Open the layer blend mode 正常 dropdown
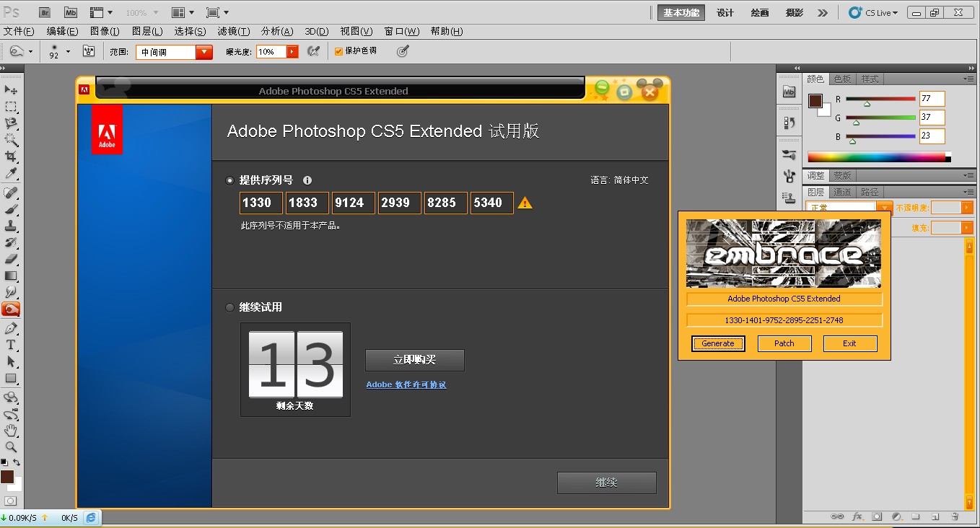 pos(885,208)
